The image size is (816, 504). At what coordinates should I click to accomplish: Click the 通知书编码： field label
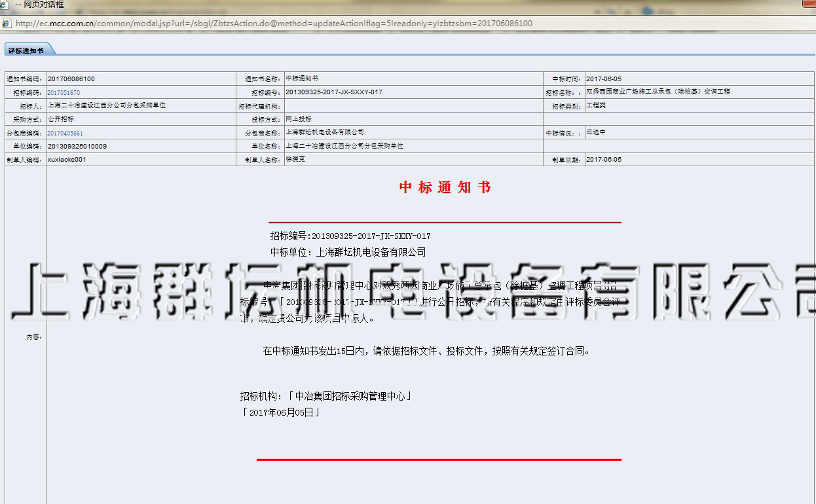pos(25,79)
